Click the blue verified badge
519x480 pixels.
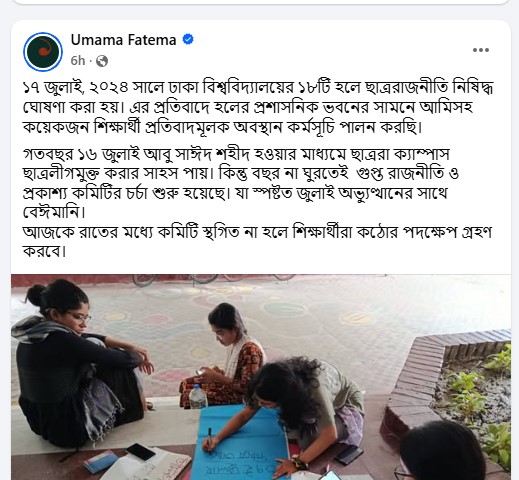point(188,39)
